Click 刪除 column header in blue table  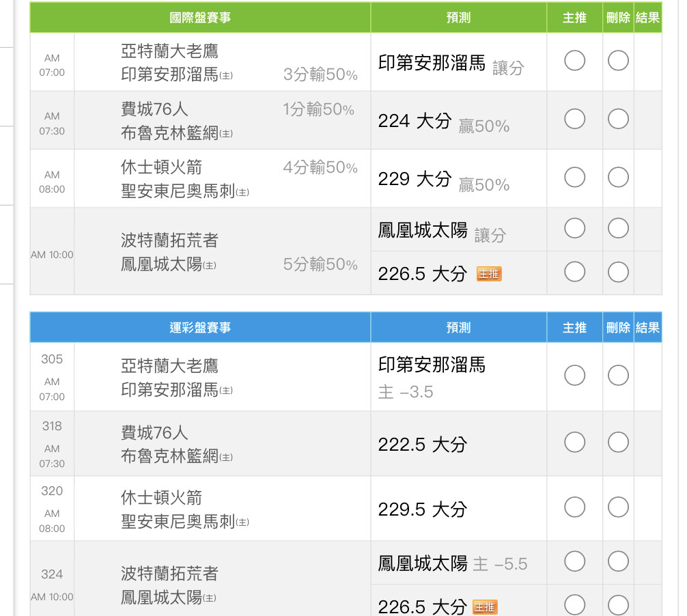point(618,327)
